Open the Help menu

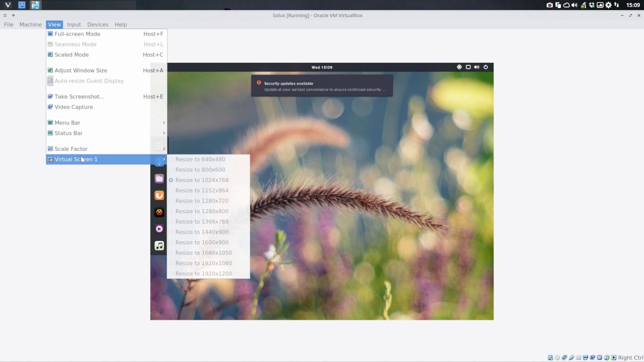pyautogui.click(x=121, y=24)
